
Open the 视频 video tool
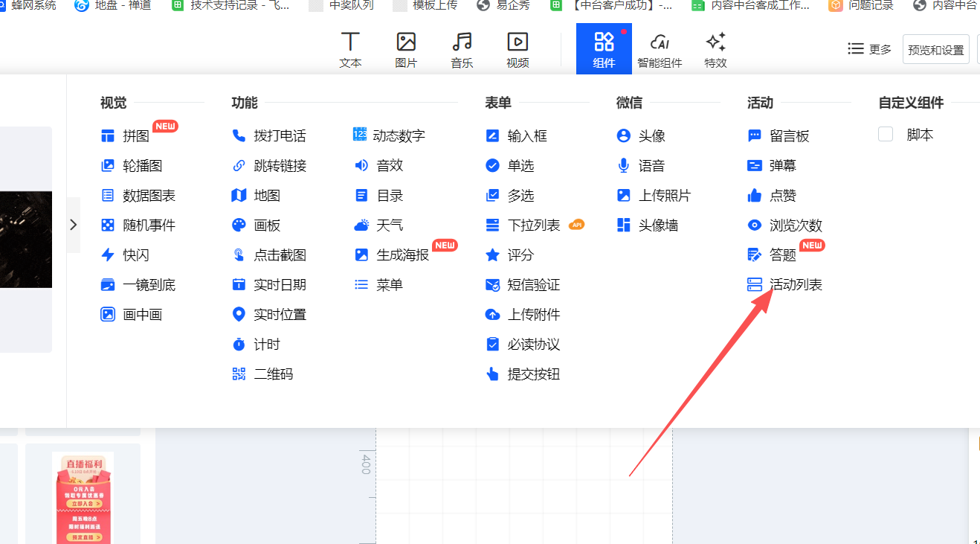[x=518, y=50]
